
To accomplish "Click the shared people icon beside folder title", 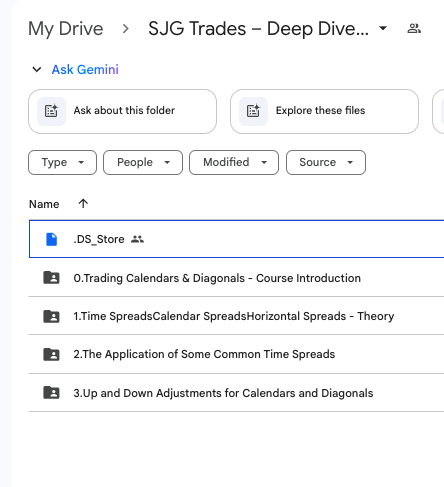I will 414,29.
